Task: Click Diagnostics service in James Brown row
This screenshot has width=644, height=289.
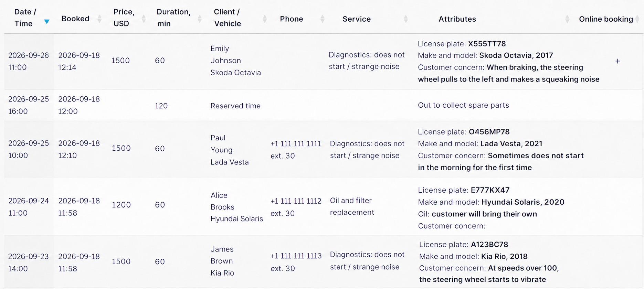Action: click(x=367, y=260)
